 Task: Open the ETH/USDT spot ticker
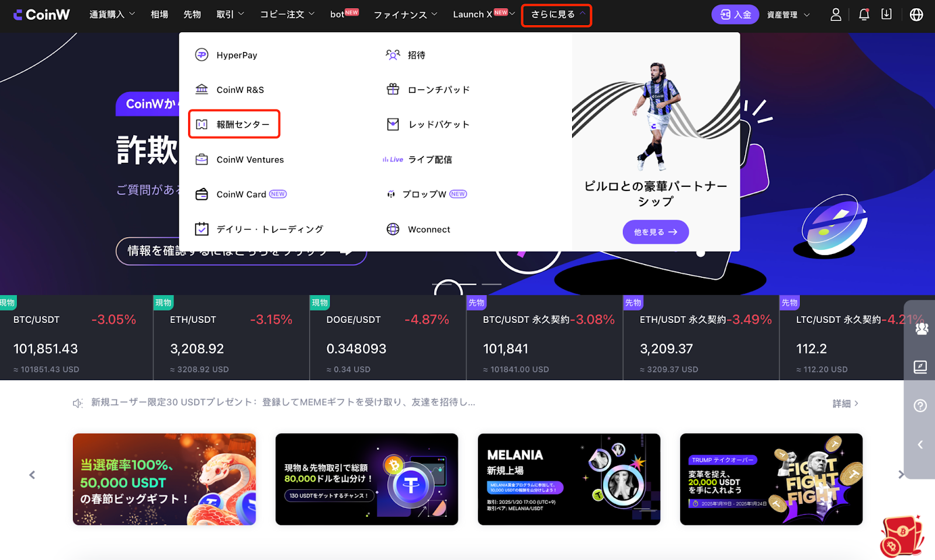pyautogui.click(x=231, y=338)
